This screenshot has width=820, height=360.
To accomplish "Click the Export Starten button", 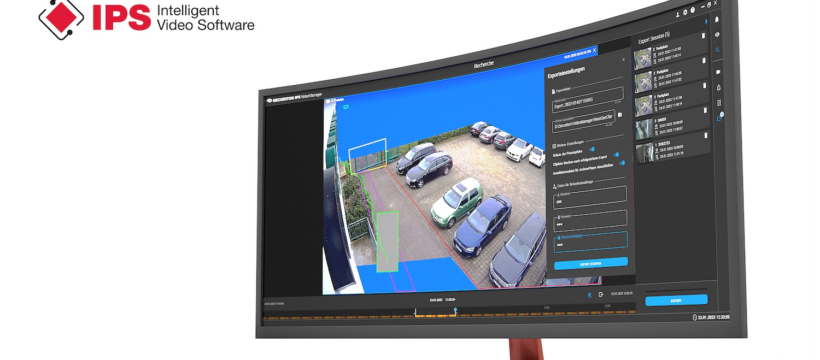I will 591,264.
